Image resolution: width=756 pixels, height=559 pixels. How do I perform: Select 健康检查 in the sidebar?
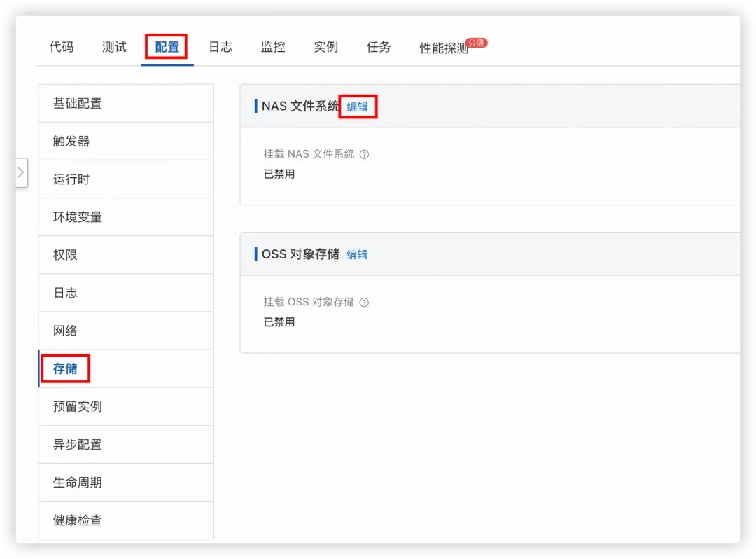click(x=126, y=520)
